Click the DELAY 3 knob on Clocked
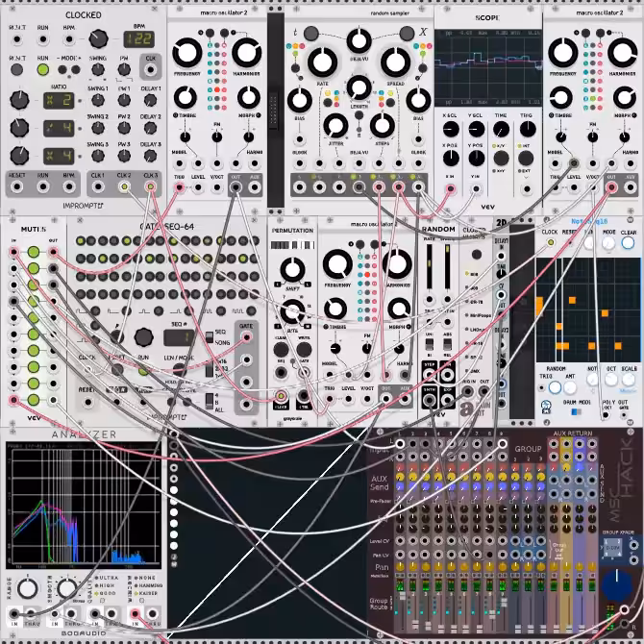The height and width of the screenshot is (644, 644). (150, 156)
